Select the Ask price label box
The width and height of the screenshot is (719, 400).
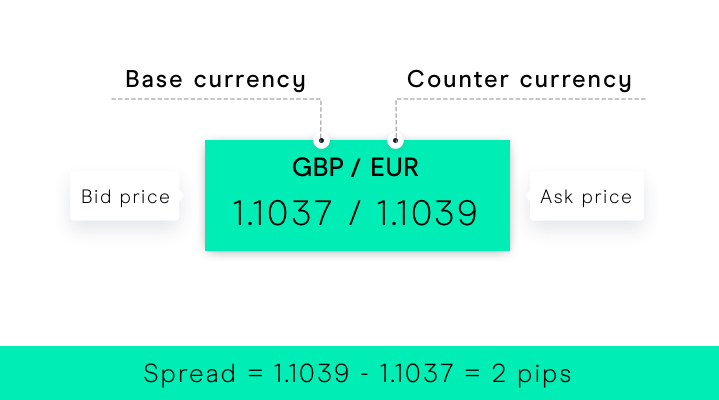coord(586,196)
